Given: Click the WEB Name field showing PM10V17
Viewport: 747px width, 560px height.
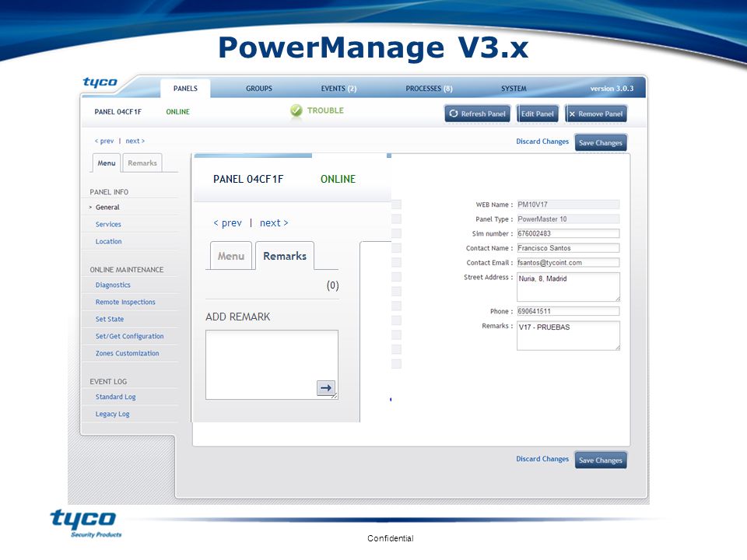Looking at the screenshot, I should pyautogui.click(x=568, y=205).
